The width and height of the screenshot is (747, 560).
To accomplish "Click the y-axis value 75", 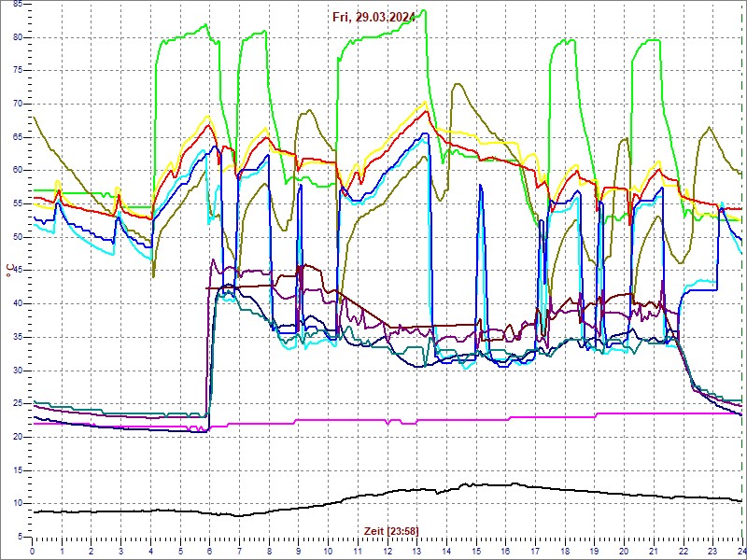I will pyautogui.click(x=17, y=71).
